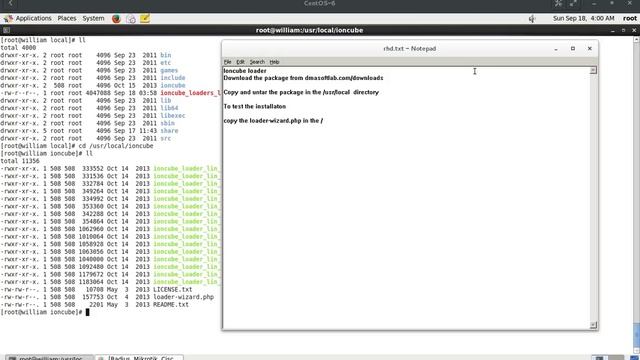Open the clock showing Sun Sep 18
The width and height of the screenshot is (640, 360).
pos(583,18)
